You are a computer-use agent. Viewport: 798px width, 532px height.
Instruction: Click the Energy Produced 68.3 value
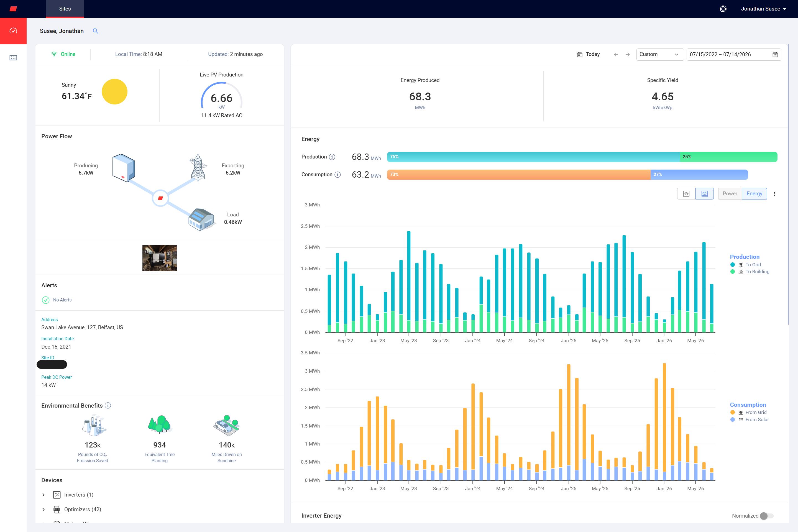(420, 97)
